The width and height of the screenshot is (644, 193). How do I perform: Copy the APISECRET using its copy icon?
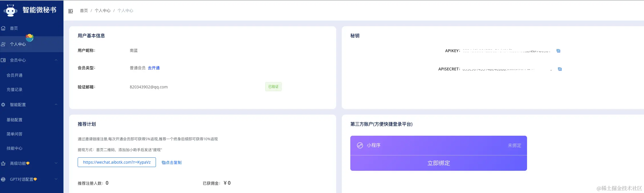tap(560, 69)
